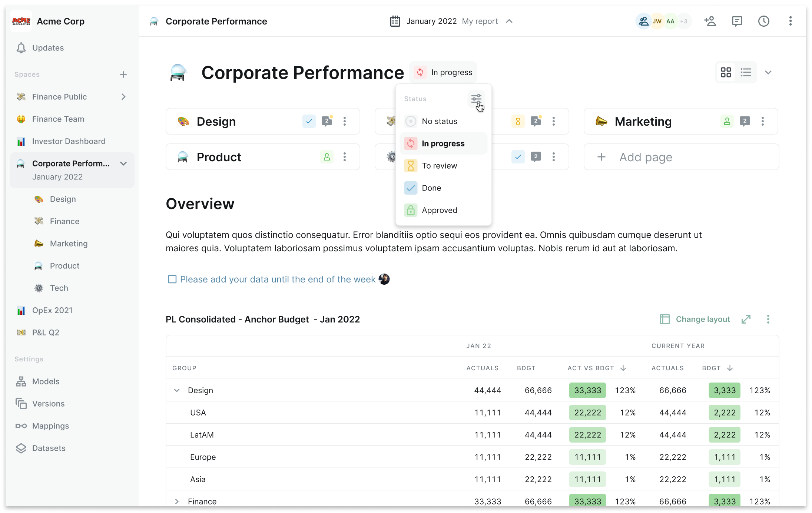Toggle the approved status on Product card
Image resolution: width=812 pixels, height=513 pixels.
click(327, 157)
